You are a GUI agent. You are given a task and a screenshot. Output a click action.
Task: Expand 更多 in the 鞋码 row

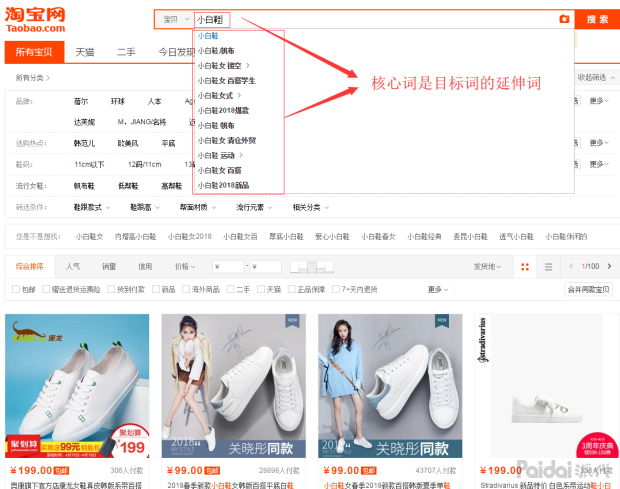pyautogui.click(x=599, y=164)
